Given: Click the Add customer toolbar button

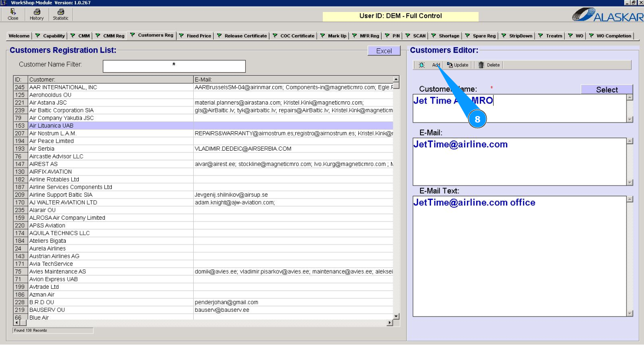Looking at the screenshot, I should coord(436,65).
